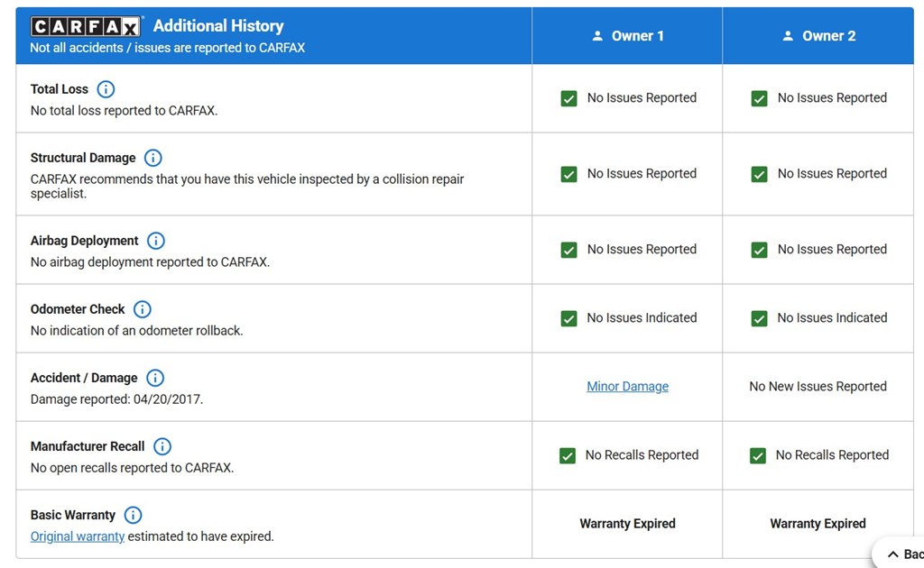
Task: Click Owner 1 Total Loss green checkmark
Action: click(x=568, y=98)
